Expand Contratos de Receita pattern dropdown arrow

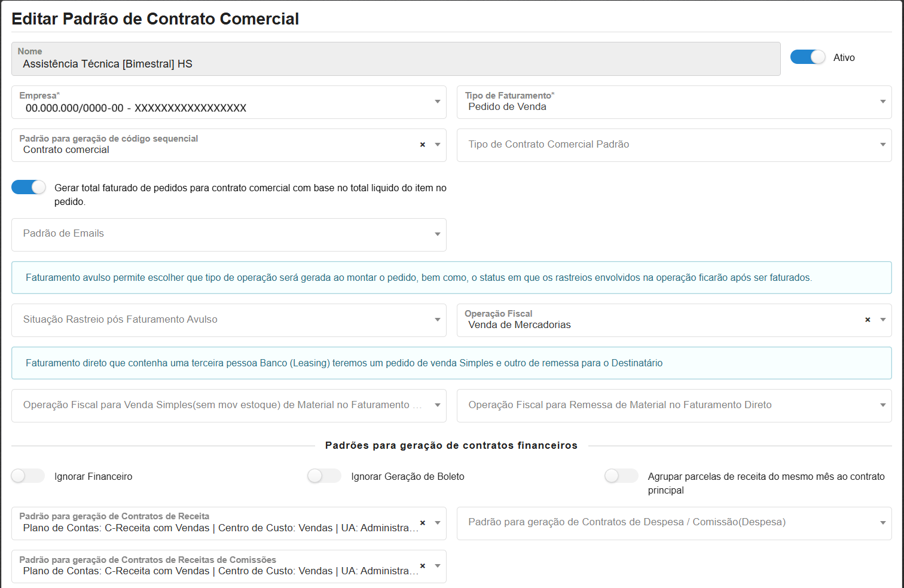(438, 523)
